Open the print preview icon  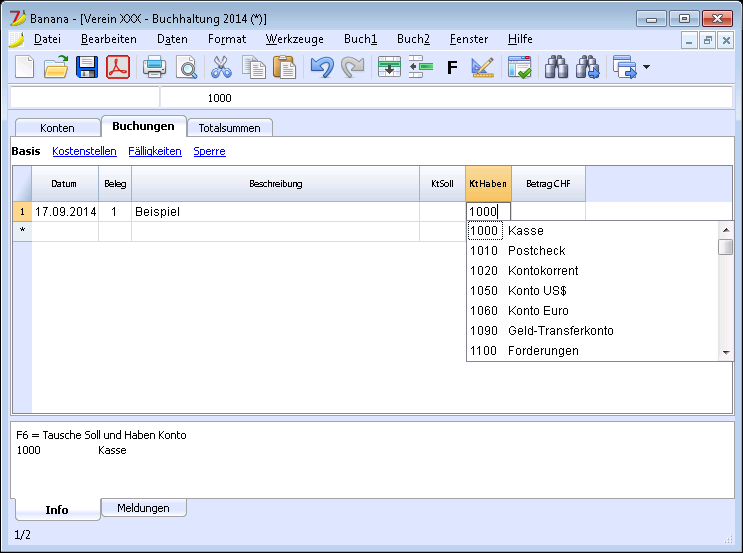pos(186,67)
